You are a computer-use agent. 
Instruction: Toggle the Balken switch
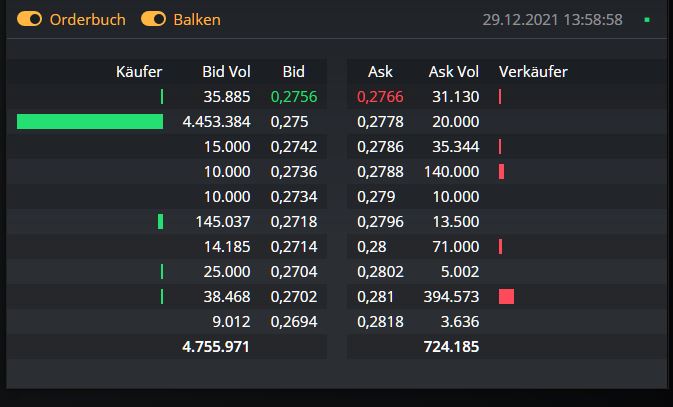pos(153,19)
